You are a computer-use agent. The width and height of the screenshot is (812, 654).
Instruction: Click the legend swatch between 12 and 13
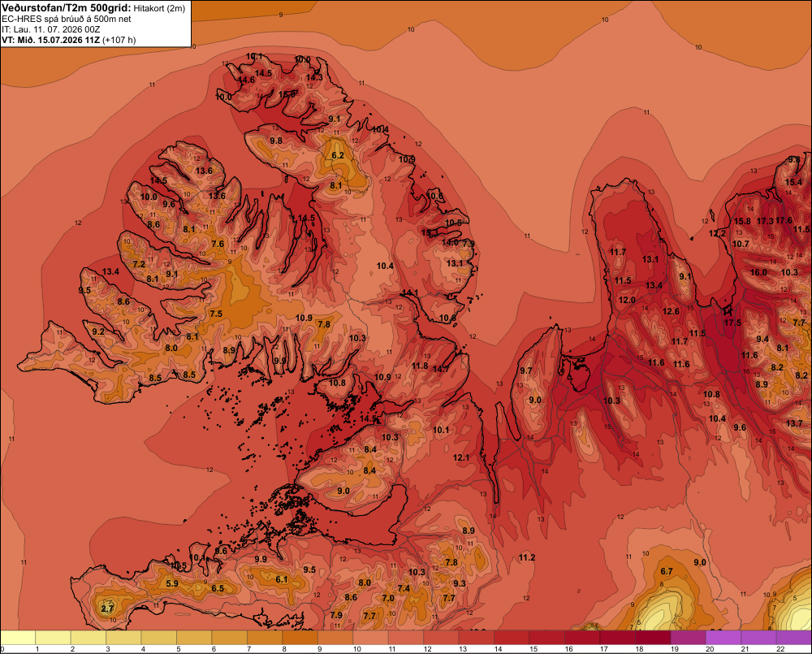(441, 638)
